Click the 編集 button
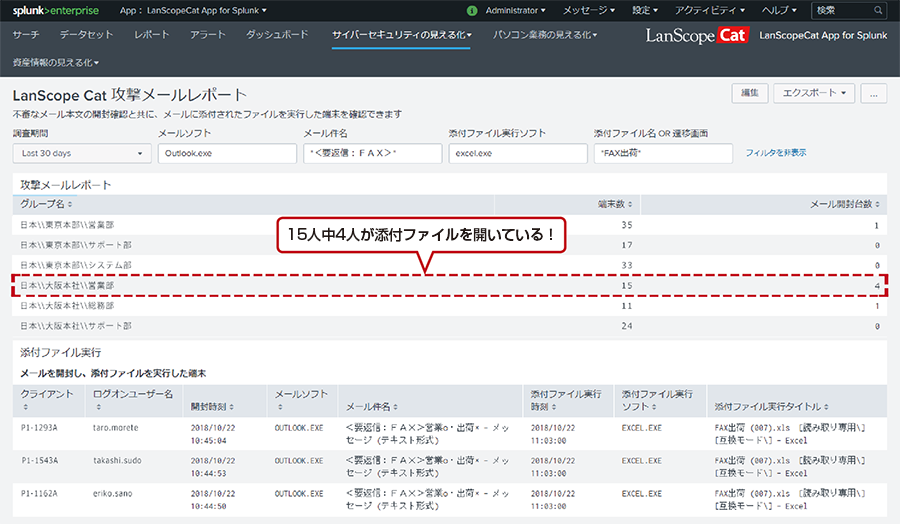The width and height of the screenshot is (900, 524). click(x=750, y=93)
